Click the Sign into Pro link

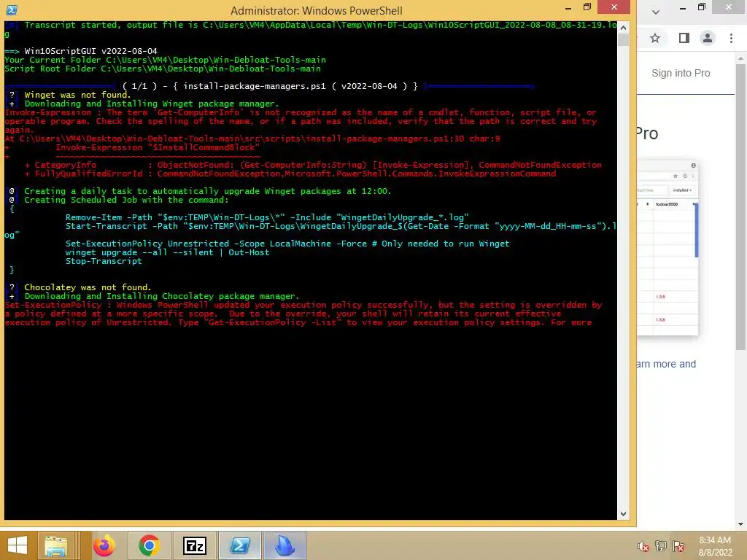pyautogui.click(x=681, y=74)
